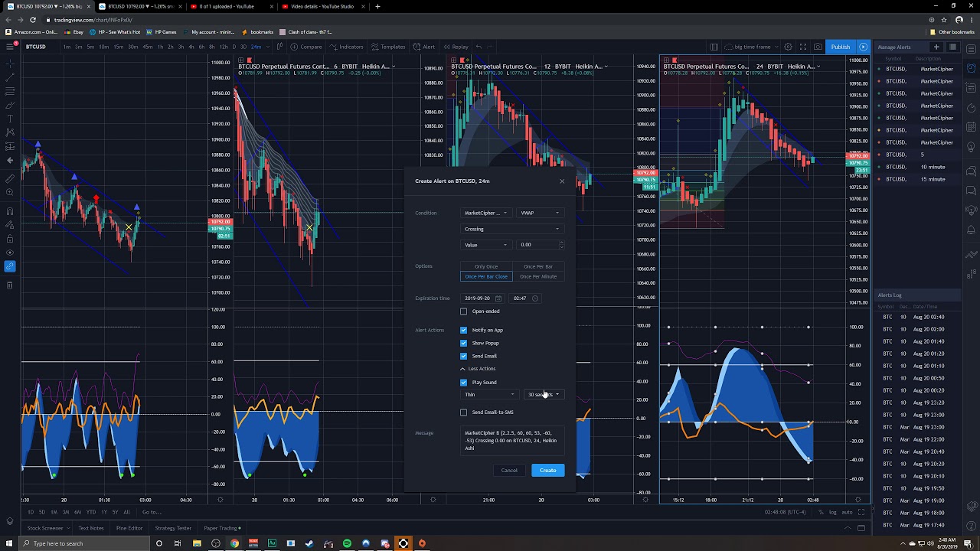The width and height of the screenshot is (980, 551).
Task: Select Once Per Minute option
Action: click(x=538, y=276)
